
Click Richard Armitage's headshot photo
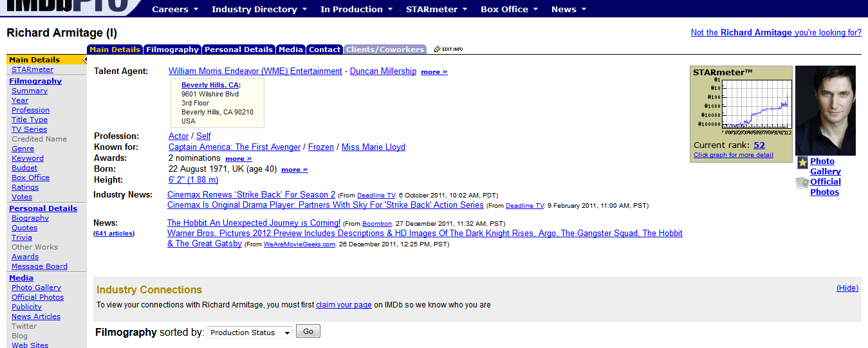tap(826, 110)
